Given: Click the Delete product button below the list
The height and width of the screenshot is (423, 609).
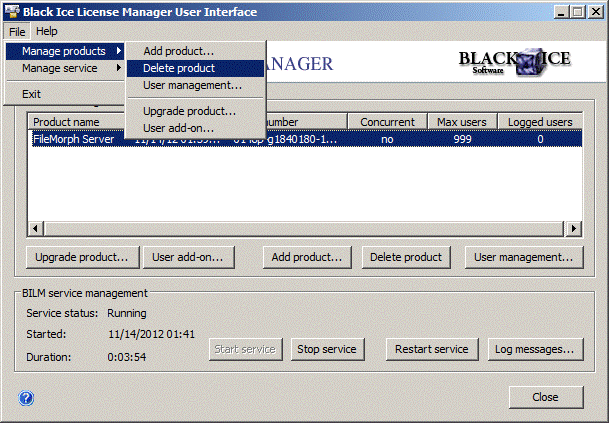Looking at the screenshot, I should click(x=406, y=257).
